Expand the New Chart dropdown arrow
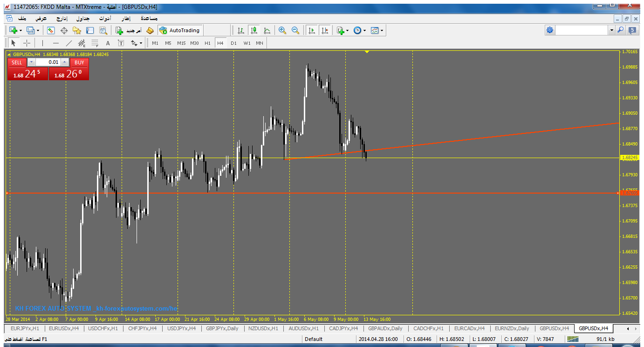This screenshot has height=347, width=644. tap(21, 30)
